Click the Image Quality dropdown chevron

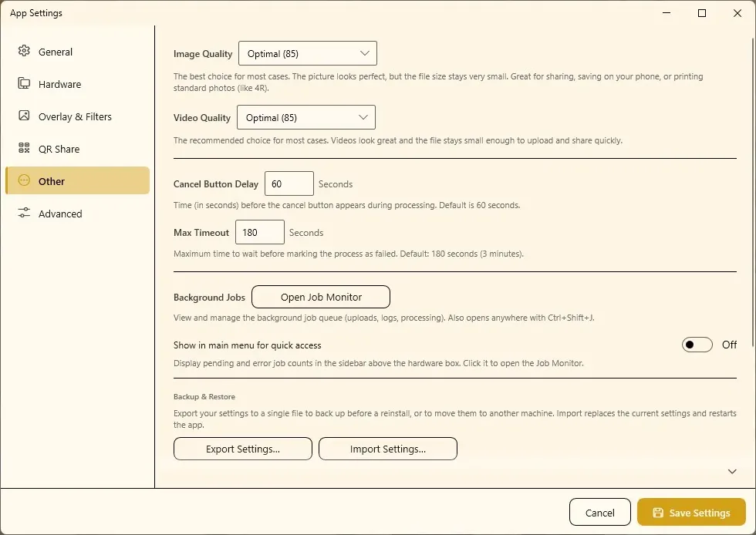pos(365,53)
